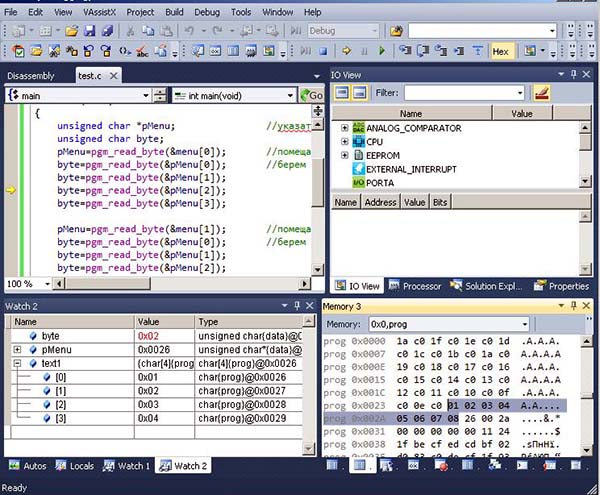Expand the EEPROM tree node
The image size is (600, 495).
(345, 156)
